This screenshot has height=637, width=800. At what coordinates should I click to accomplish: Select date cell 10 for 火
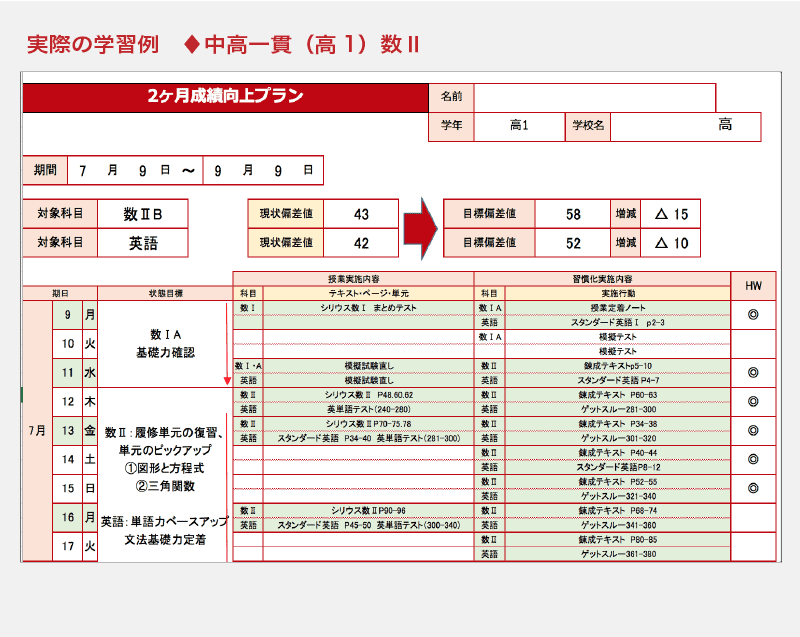[x=68, y=344]
